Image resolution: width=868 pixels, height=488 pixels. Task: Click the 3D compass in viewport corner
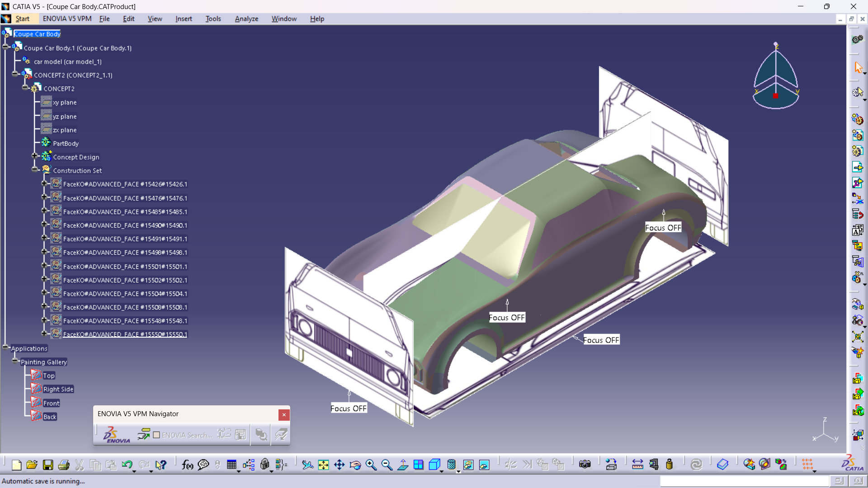(x=776, y=77)
